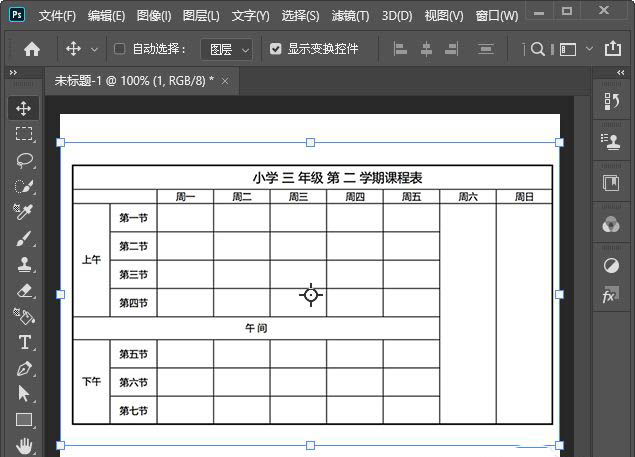Activate the Horizontal Type tool
Screen dimensions: 635x457
24,342
